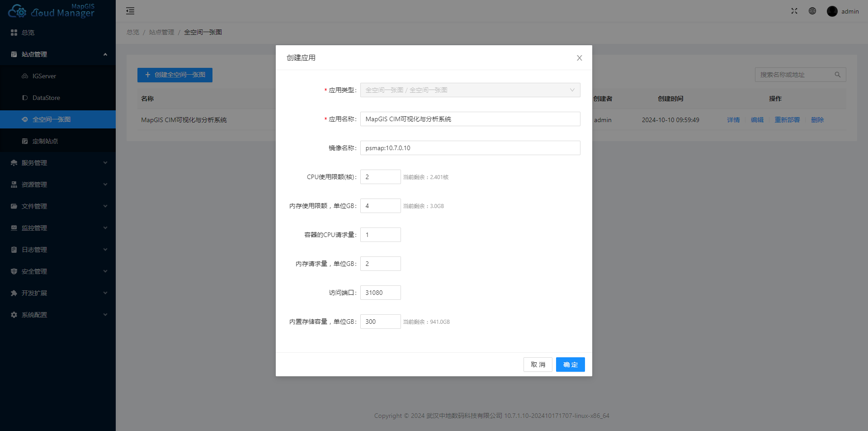Click the MapGIS Cloud Manager logo
Viewport: 868px width, 431px height.
(x=51, y=11)
